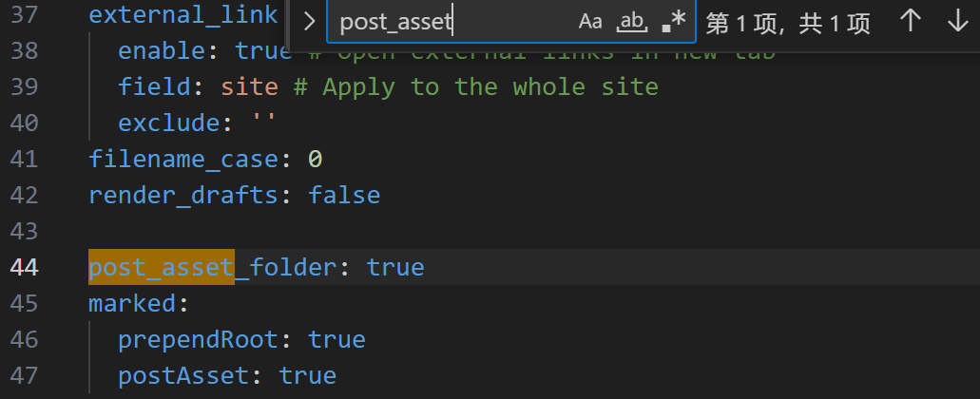Click line number 44 in gutter
The width and height of the screenshot is (980, 399).
click(x=25, y=267)
